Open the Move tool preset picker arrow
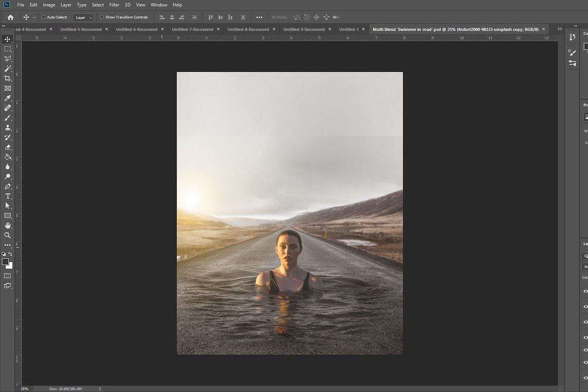Image resolution: width=588 pixels, height=392 pixels. (34, 17)
